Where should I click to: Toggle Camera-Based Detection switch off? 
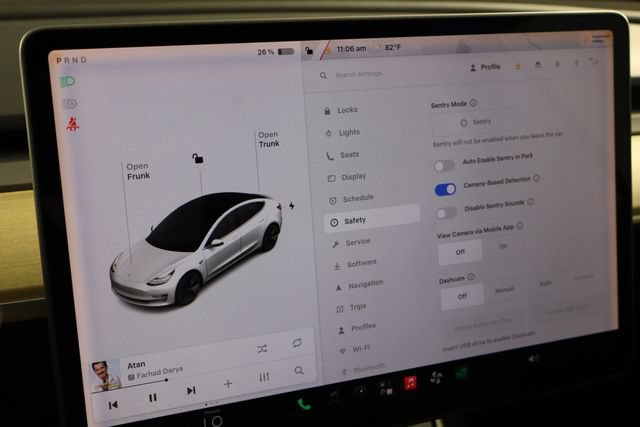coord(445,189)
